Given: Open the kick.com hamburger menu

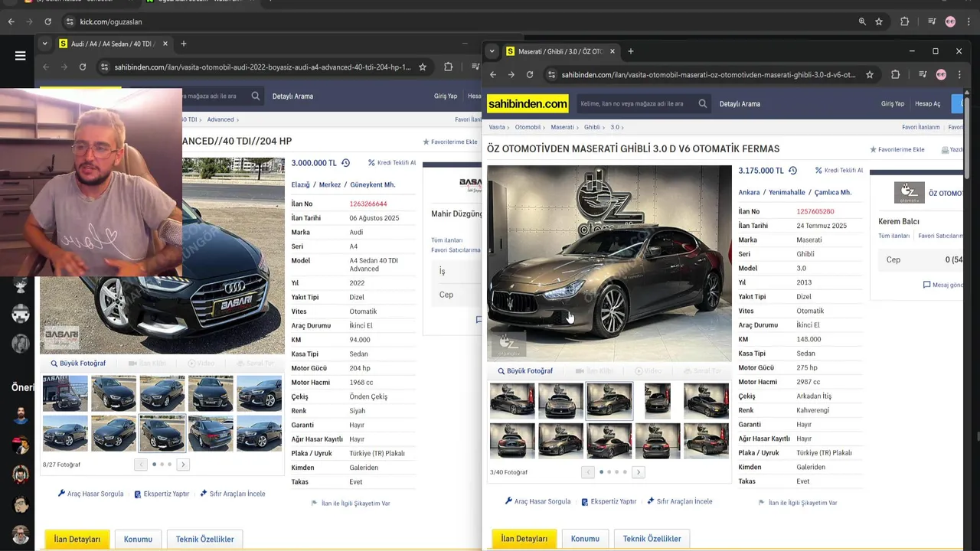Looking at the screenshot, I should [x=21, y=55].
